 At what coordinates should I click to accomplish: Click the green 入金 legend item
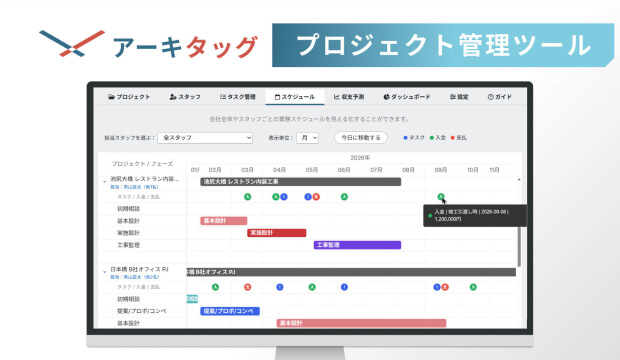[x=437, y=138]
